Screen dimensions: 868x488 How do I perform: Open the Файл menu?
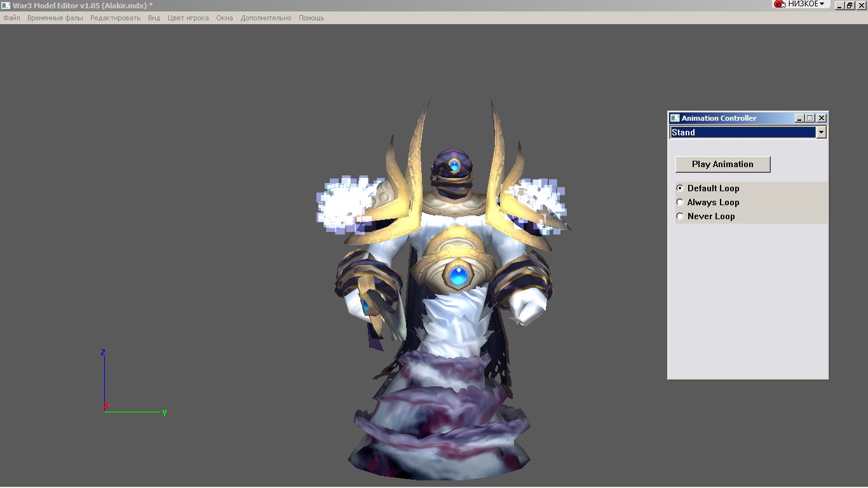coord(11,18)
